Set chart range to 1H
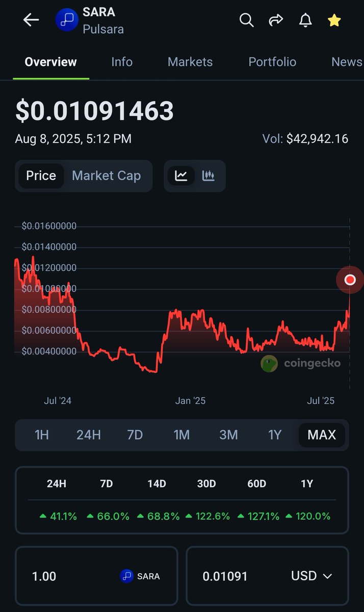This screenshot has width=364, height=612. tap(42, 435)
